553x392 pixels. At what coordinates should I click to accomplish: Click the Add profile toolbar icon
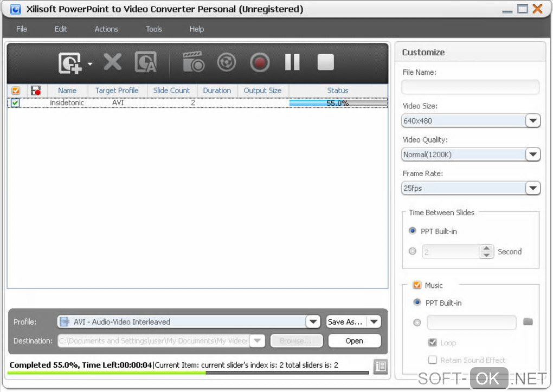146,62
